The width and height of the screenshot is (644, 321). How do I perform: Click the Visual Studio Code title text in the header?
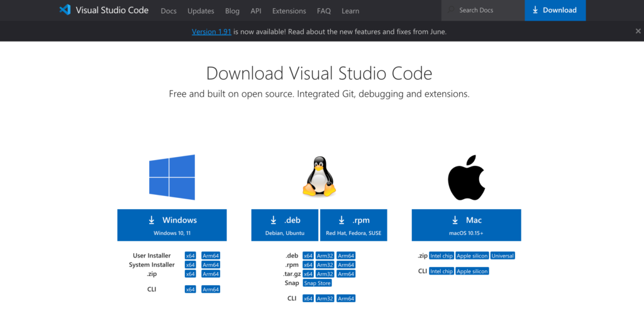click(x=112, y=10)
